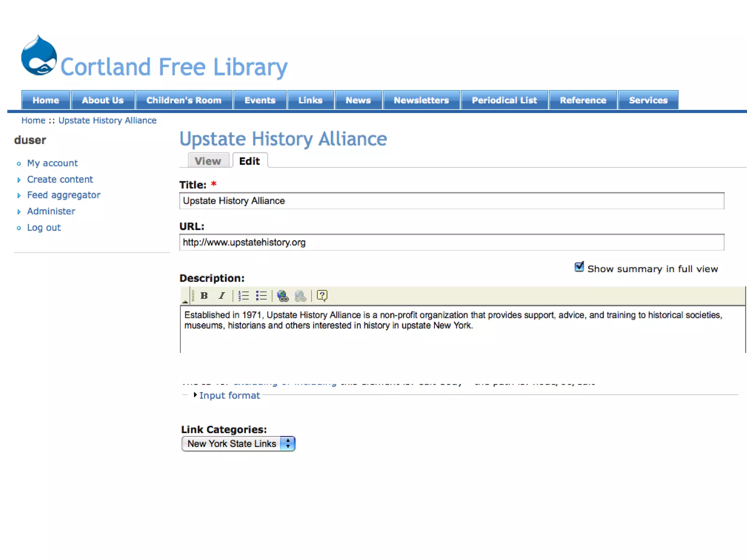This screenshot has width=747, height=560.
Task: Follow the Upstate History Alliance breadcrumb link
Action: point(107,120)
